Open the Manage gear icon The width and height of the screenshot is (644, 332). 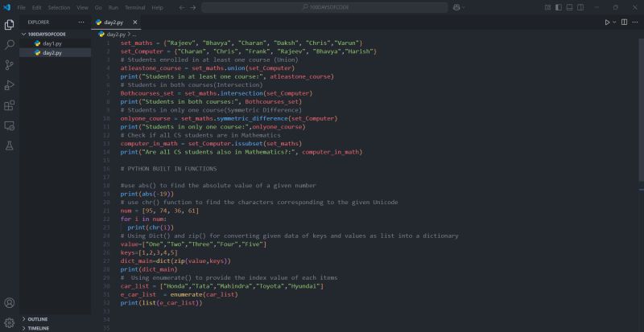tap(10, 322)
